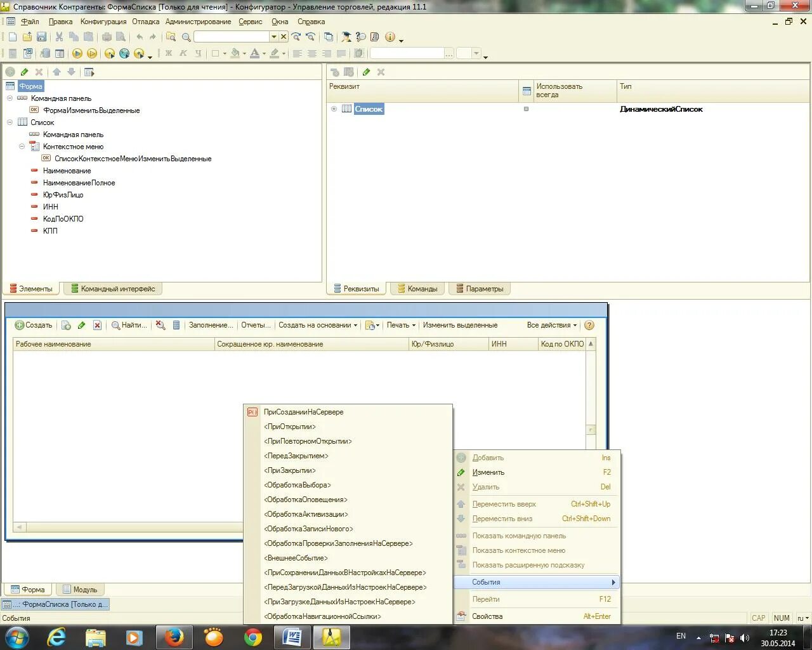The height and width of the screenshot is (650, 812).
Task: Toggle 'Использовать всегда' checkbox for Список
Action: coord(526,109)
